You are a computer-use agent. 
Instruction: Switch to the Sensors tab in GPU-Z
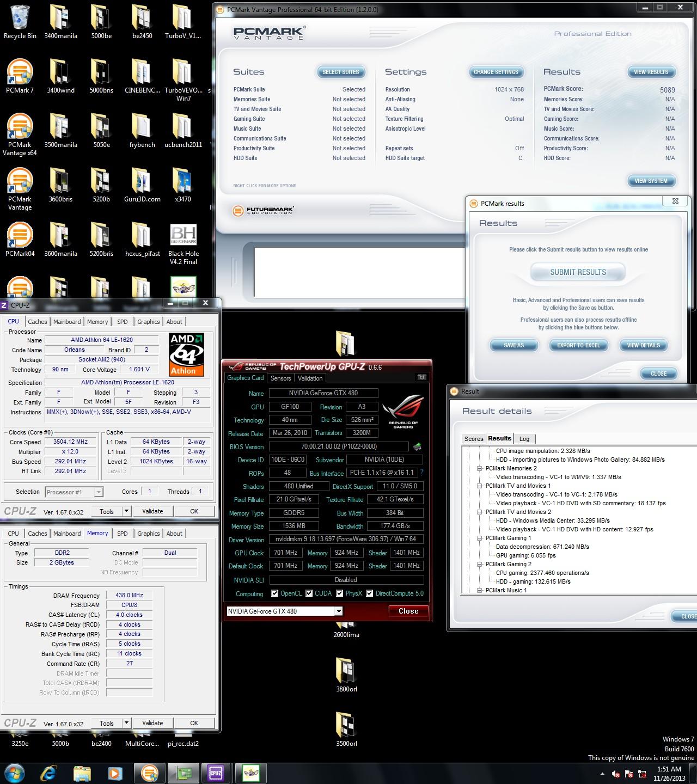(x=281, y=378)
